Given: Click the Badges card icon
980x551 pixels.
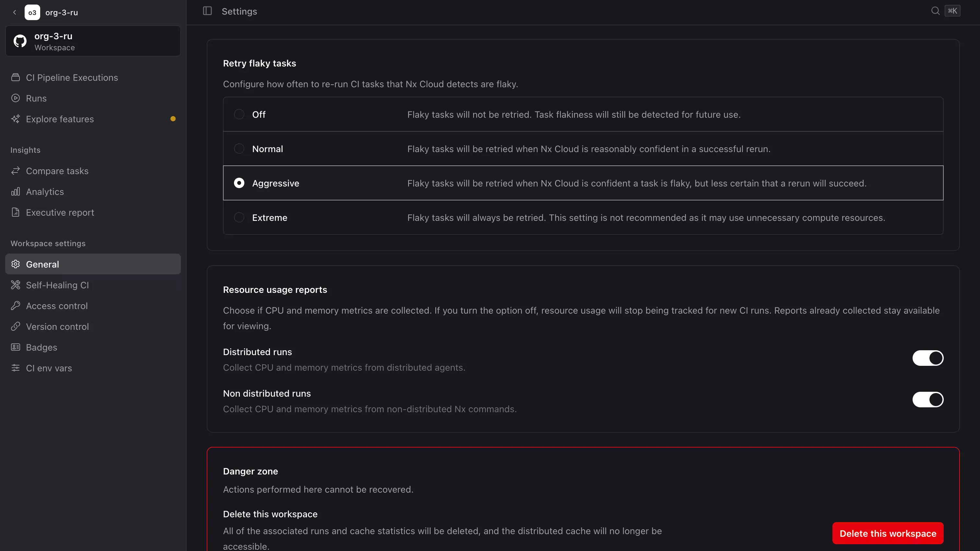Looking at the screenshot, I should tap(16, 347).
